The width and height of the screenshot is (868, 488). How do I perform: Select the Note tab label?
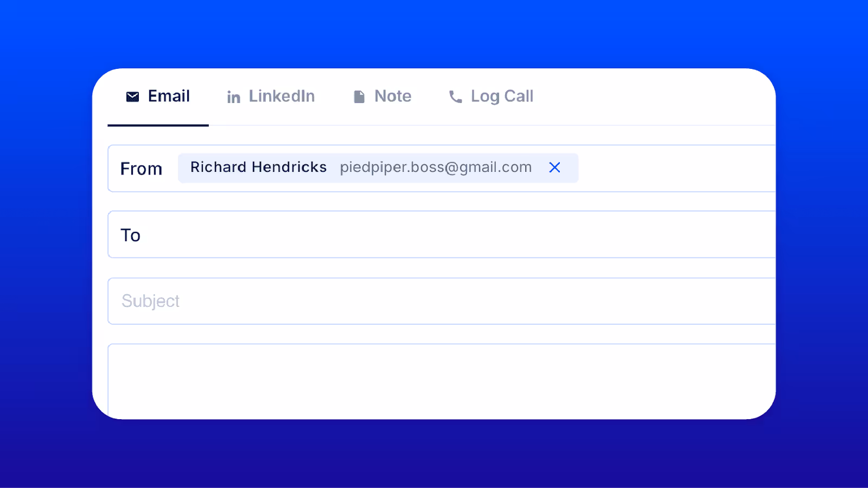click(393, 96)
